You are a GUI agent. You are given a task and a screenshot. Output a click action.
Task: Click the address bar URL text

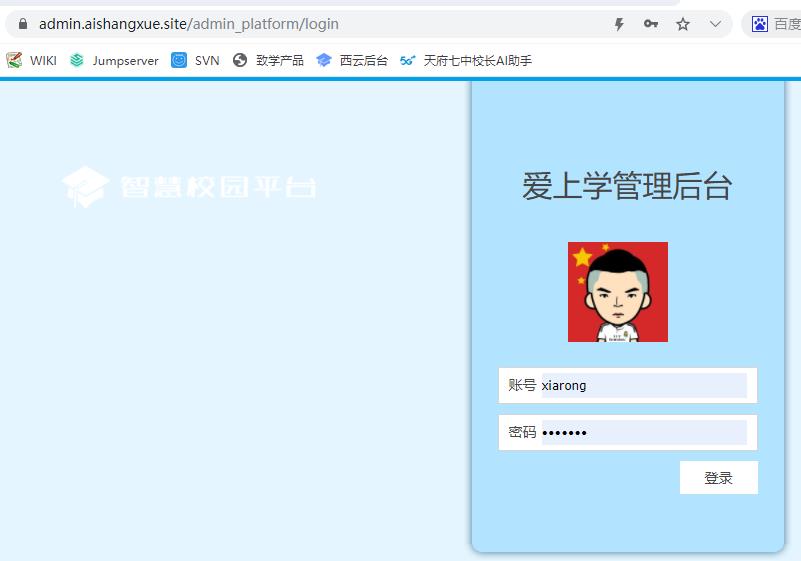[189, 24]
